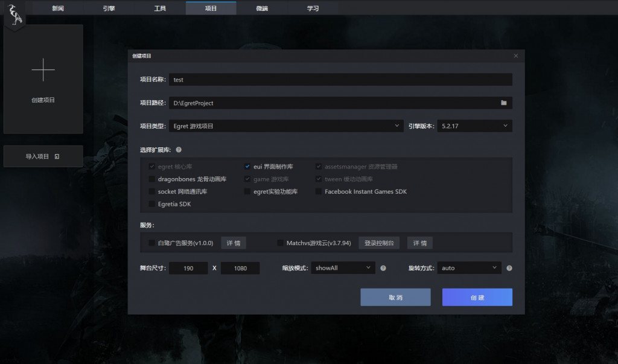The width and height of the screenshot is (618, 364).
Task: Toggle game 游戏库 checkbox
Action: pos(247,179)
